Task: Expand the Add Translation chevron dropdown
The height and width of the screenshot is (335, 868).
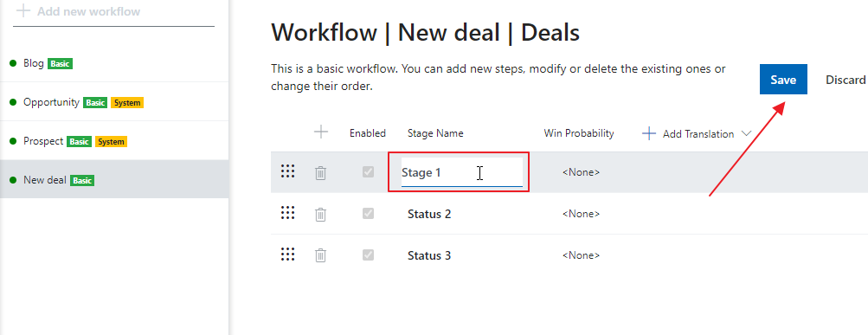Action: (746, 134)
